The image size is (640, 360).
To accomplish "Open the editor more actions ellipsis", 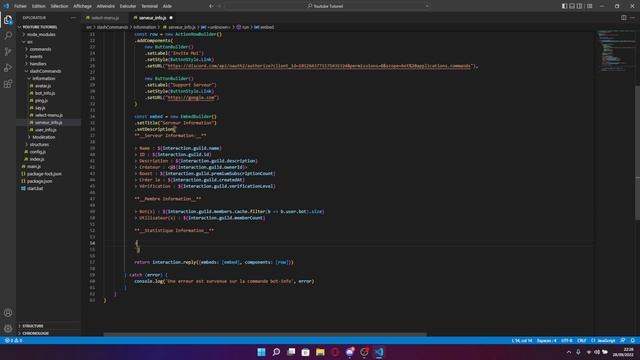I will pyautogui.click(x=632, y=18).
